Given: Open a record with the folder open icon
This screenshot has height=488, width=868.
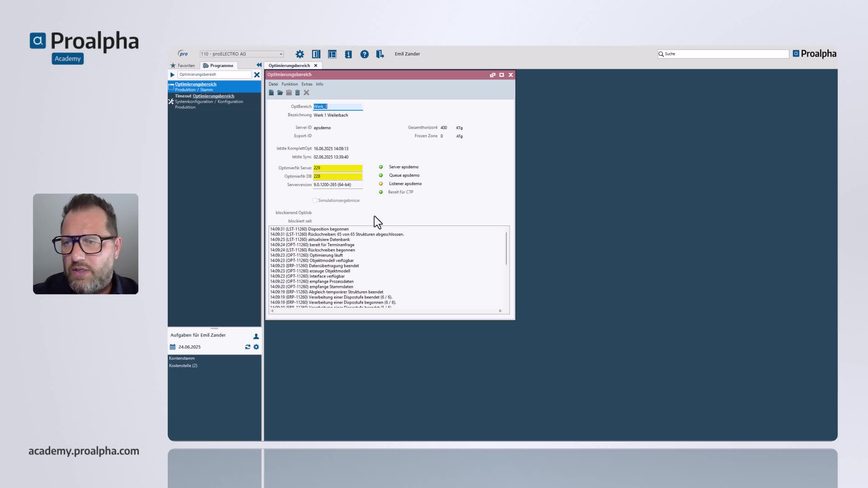Looking at the screenshot, I should tap(280, 93).
